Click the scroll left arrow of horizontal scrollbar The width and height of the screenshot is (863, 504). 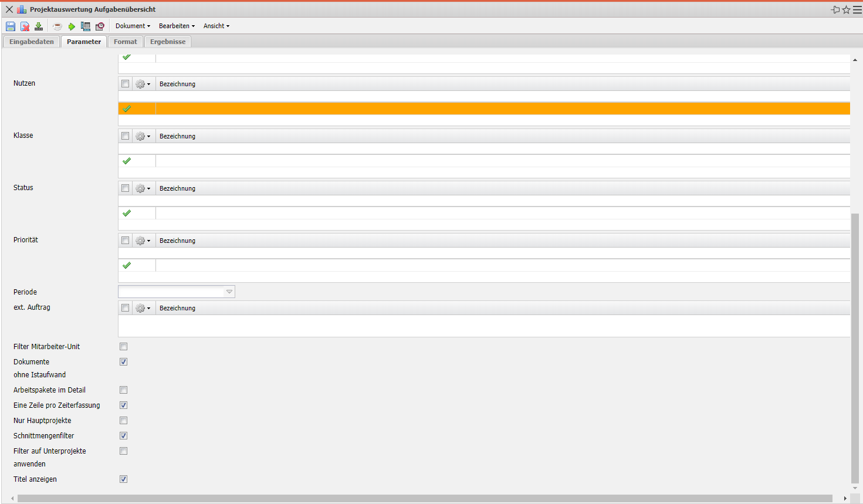point(12,499)
